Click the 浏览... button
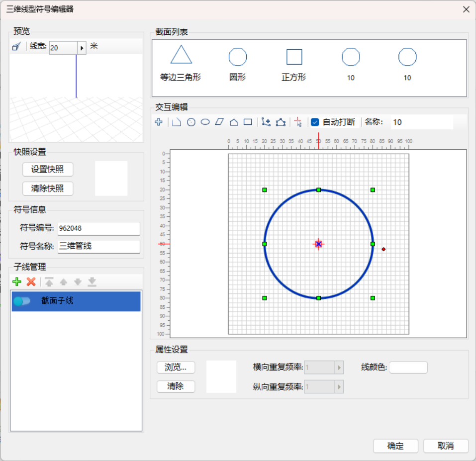Viewport: 476px width, 461px height. [x=176, y=368]
